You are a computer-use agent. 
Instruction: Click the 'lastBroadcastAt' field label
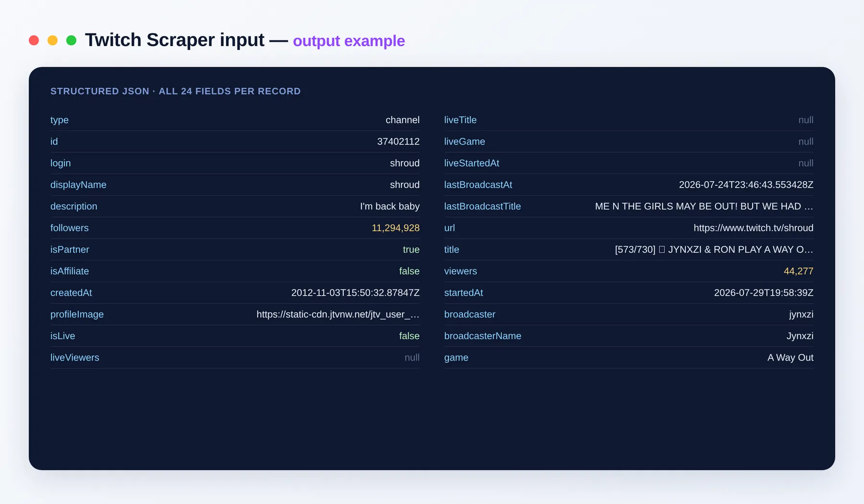click(x=478, y=185)
